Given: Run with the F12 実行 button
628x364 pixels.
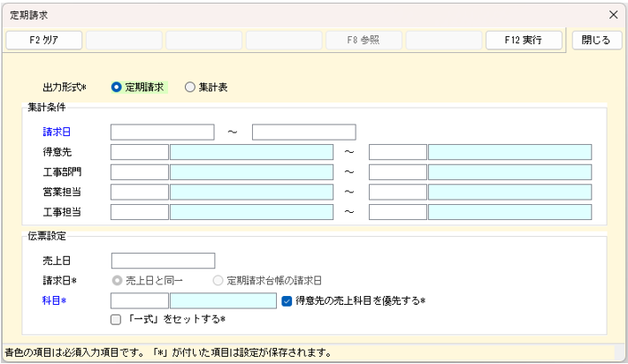Looking at the screenshot, I should pos(524,40).
